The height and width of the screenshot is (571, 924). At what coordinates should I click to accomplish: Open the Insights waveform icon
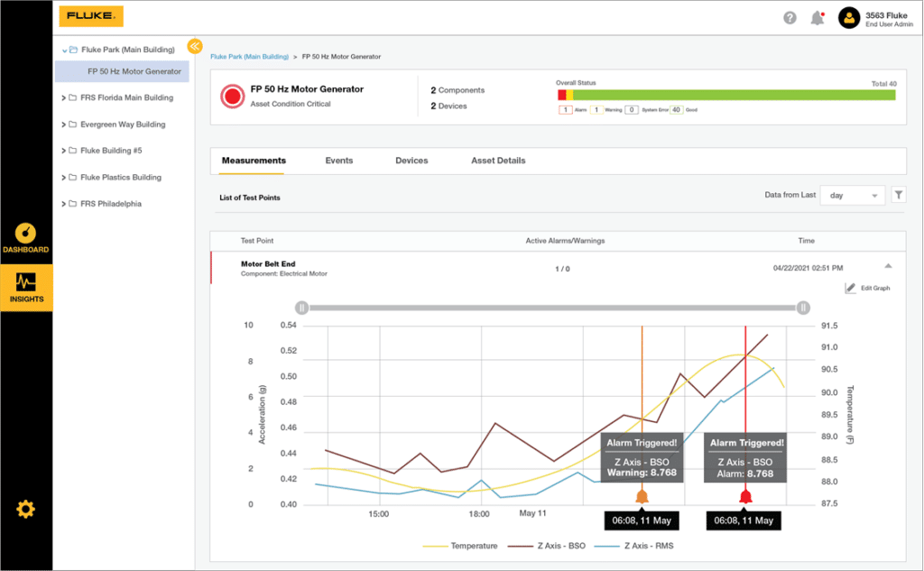25,281
